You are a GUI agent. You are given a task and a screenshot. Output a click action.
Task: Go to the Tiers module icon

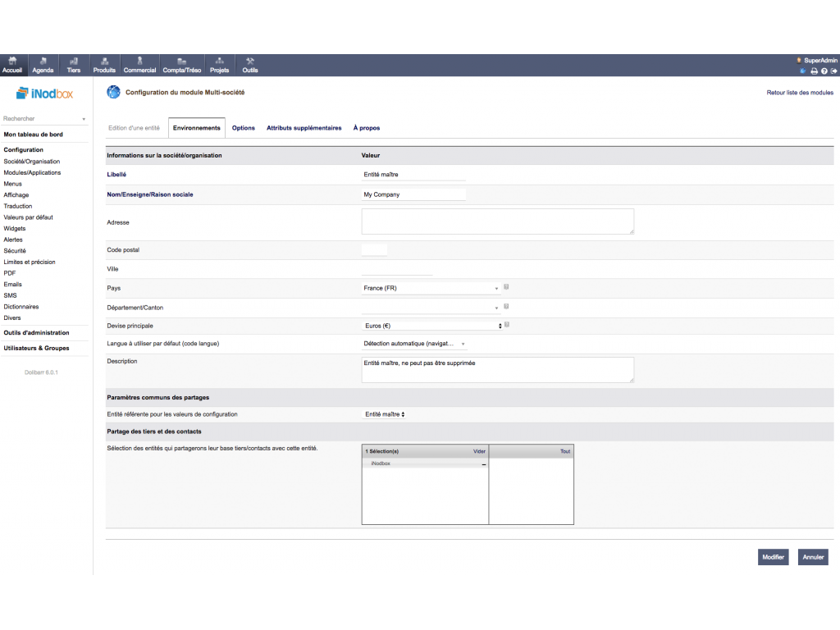point(74,65)
